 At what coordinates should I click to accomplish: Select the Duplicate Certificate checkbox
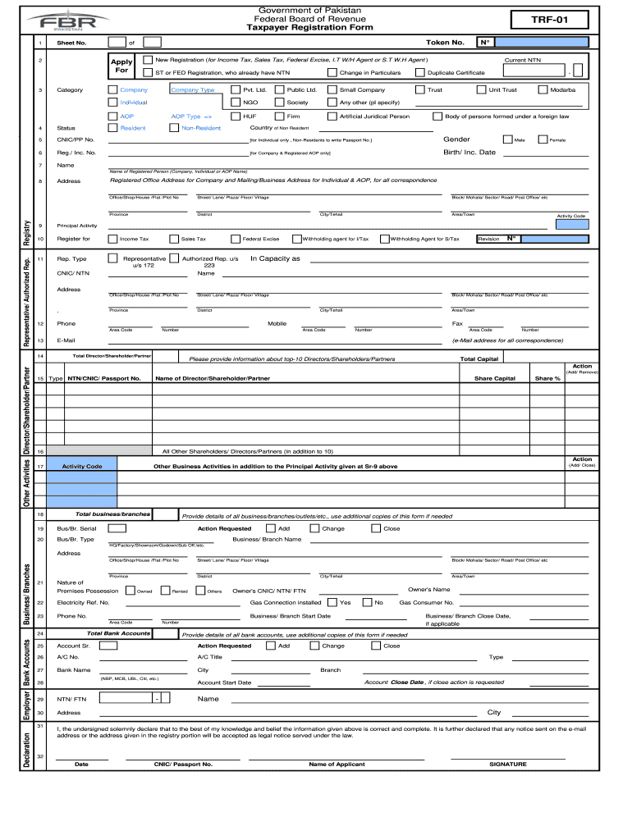420,73
